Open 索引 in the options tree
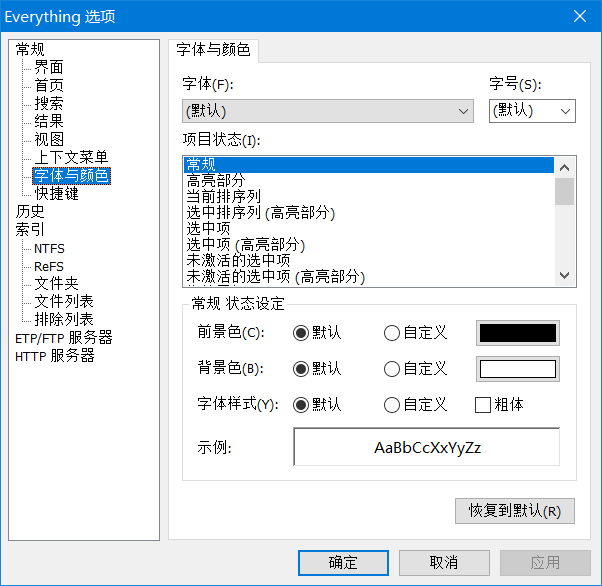The height and width of the screenshot is (586, 602). [x=30, y=230]
